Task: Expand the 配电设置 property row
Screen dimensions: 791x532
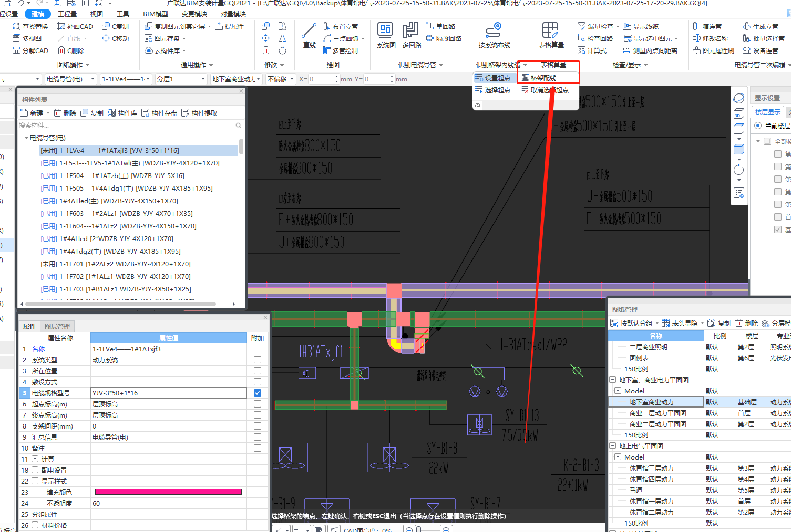Action: pos(35,470)
